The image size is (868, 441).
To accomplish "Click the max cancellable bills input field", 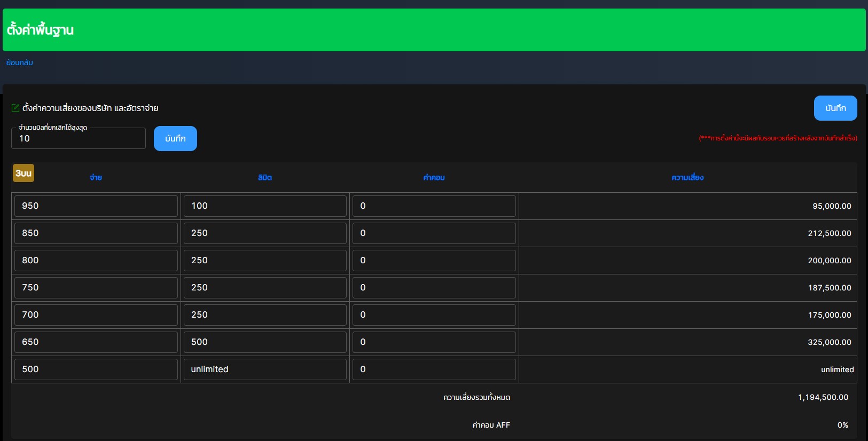I will (79, 138).
